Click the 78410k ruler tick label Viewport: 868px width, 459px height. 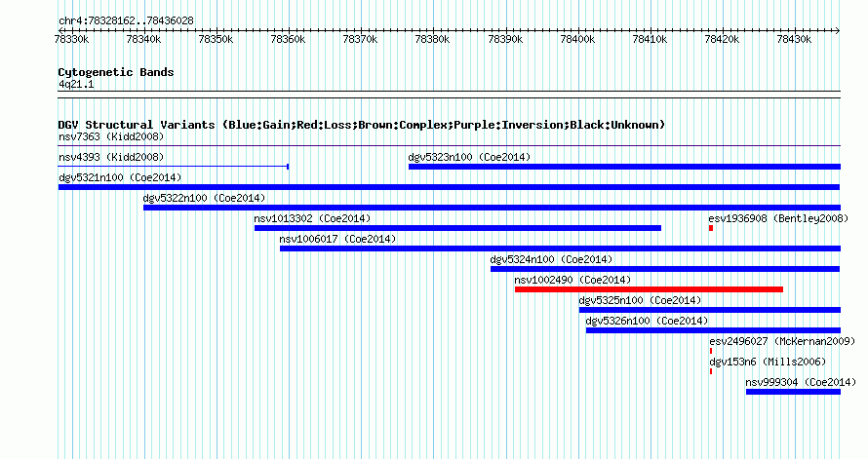pos(650,39)
